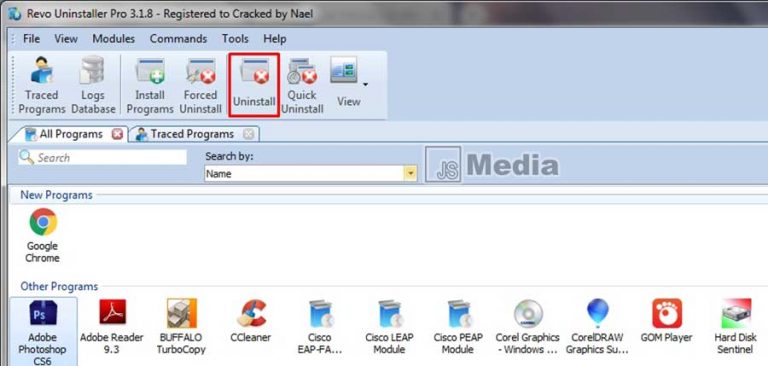
Task: Open the Commands menu
Action: 178,39
